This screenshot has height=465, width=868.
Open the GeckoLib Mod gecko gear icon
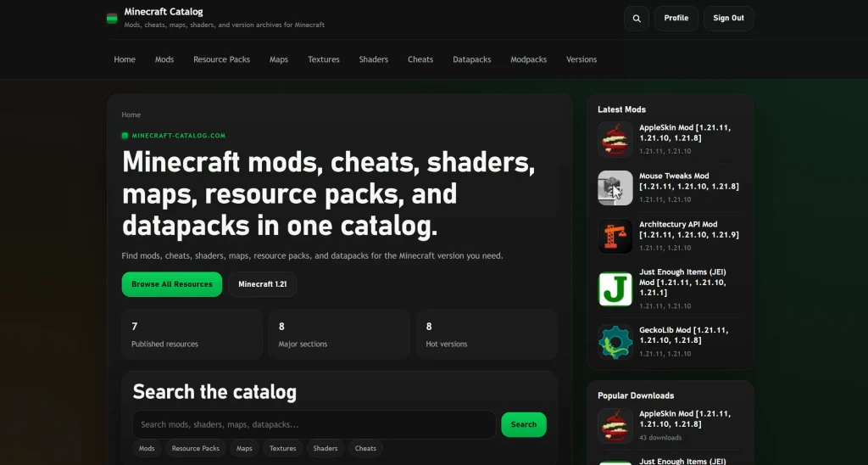(x=615, y=341)
